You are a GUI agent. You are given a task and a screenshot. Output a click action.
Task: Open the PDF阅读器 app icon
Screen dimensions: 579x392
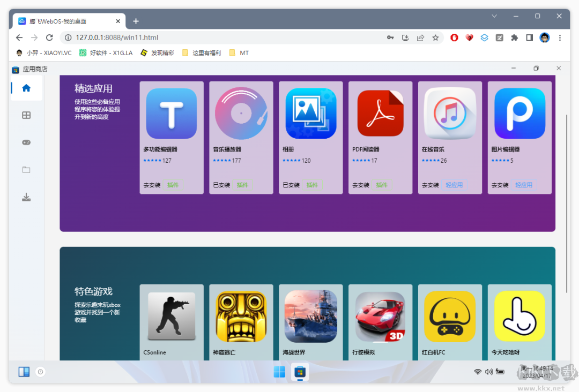pyautogui.click(x=380, y=114)
